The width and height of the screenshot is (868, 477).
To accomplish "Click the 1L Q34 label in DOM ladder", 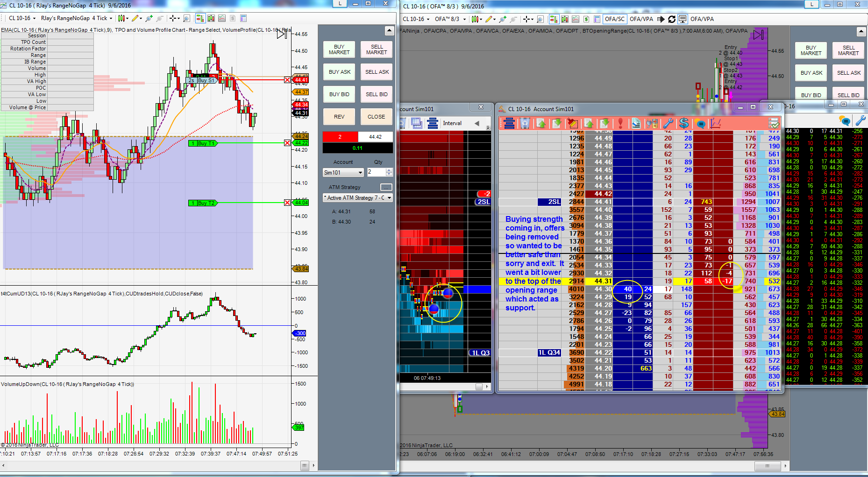I will tap(549, 353).
